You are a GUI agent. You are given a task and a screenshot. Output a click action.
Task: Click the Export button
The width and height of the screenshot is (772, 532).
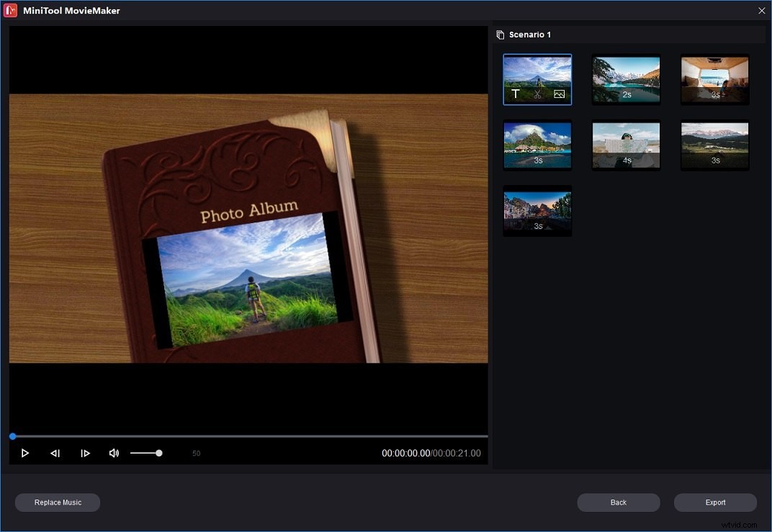click(715, 502)
